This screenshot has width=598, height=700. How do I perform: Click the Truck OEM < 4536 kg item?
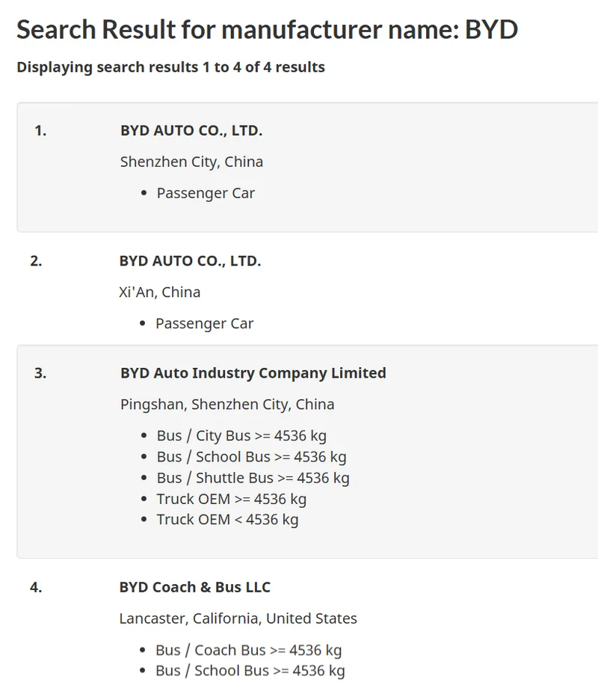point(227,520)
